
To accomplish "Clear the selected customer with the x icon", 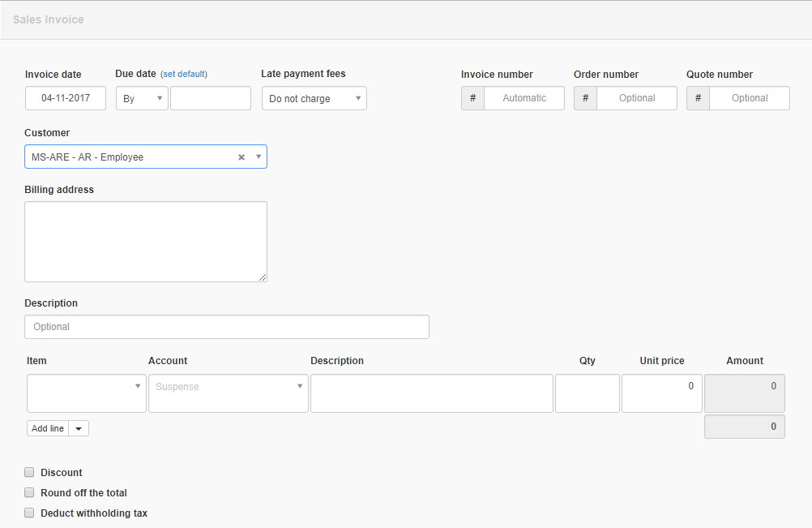I will tap(241, 157).
